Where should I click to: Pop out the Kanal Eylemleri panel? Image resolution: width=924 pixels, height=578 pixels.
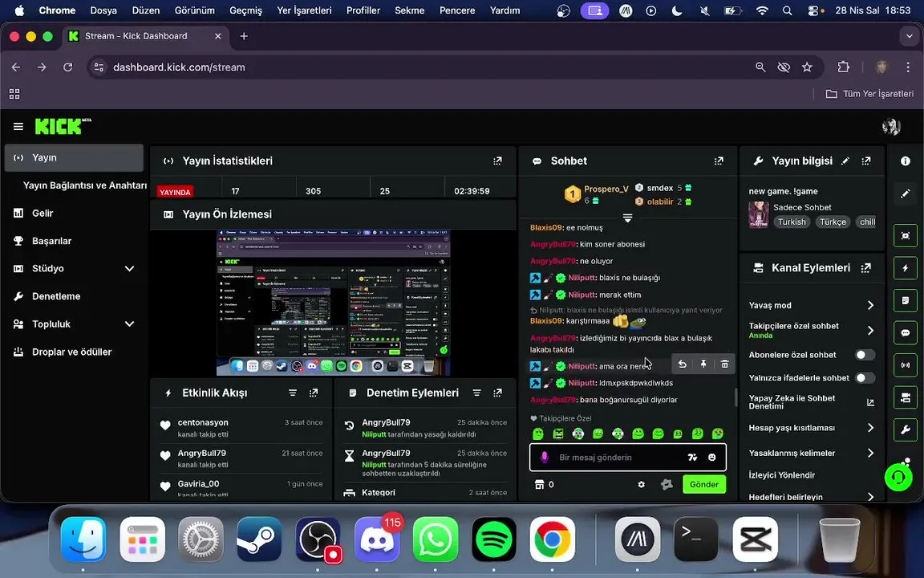(865, 268)
